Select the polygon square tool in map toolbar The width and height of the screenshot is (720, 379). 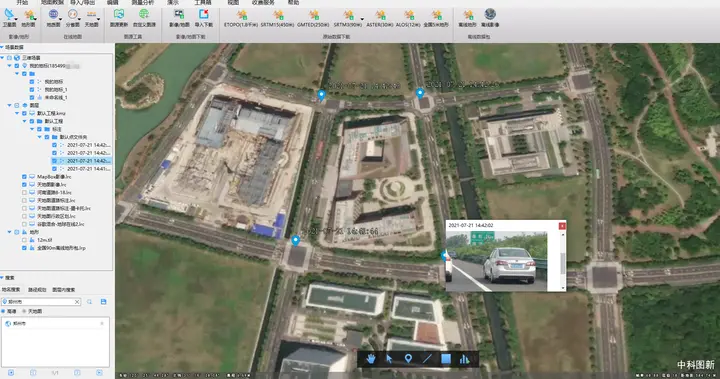click(446, 359)
